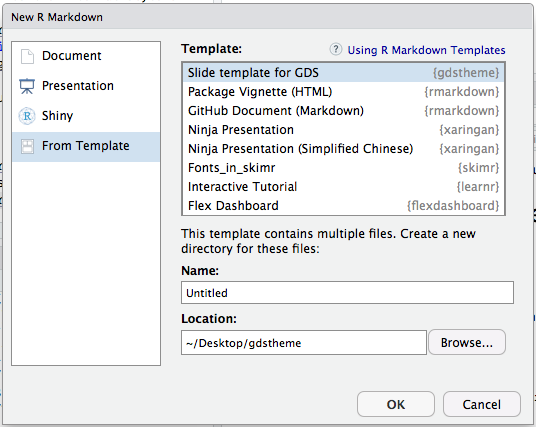536x427 pixels.
Task: Choose Fonts_in_skimr template
Action: click(x=343, y=168)
